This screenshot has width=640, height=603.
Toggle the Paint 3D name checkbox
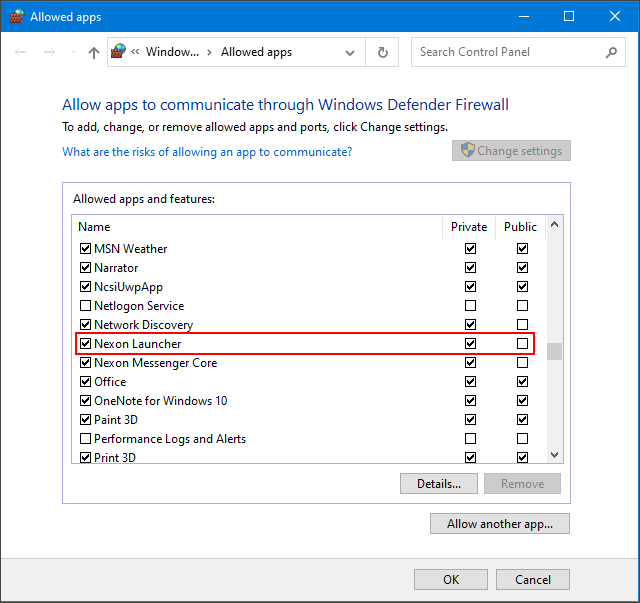point(85,420)
